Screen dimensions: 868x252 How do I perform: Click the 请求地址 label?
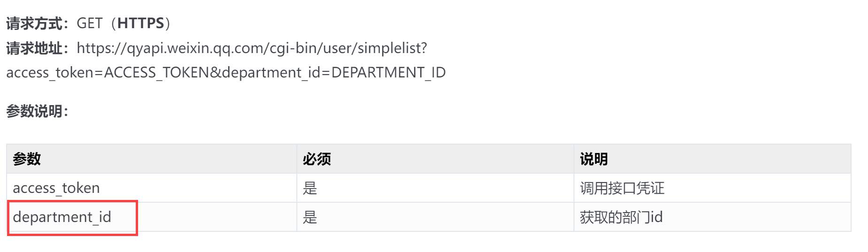point(34,48)
